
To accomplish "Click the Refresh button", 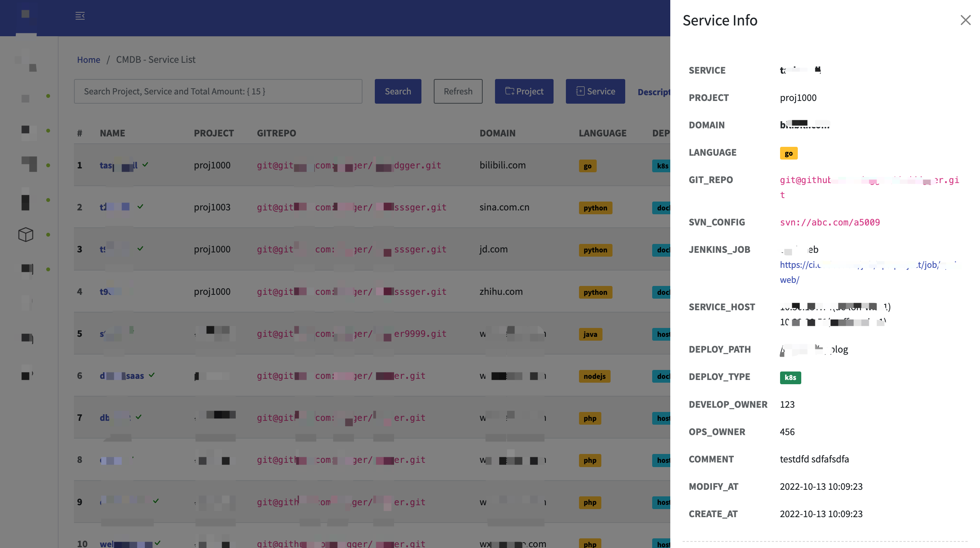I will click(x=458, y=91).
